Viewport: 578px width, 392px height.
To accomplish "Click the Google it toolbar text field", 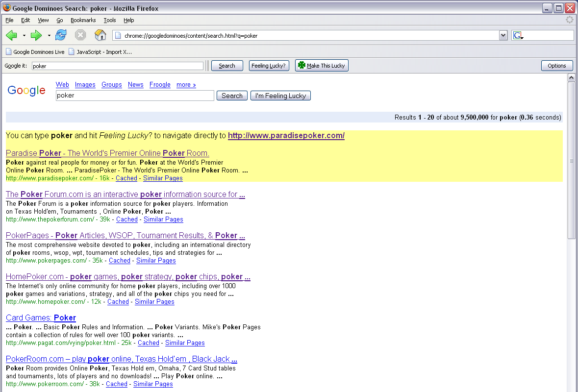I will click(118, 66).
